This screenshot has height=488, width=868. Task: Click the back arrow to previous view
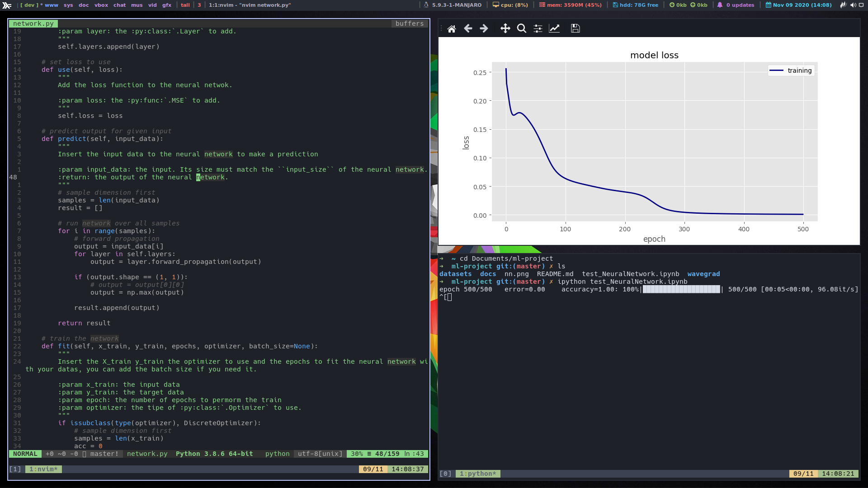[x=468, y=28]
